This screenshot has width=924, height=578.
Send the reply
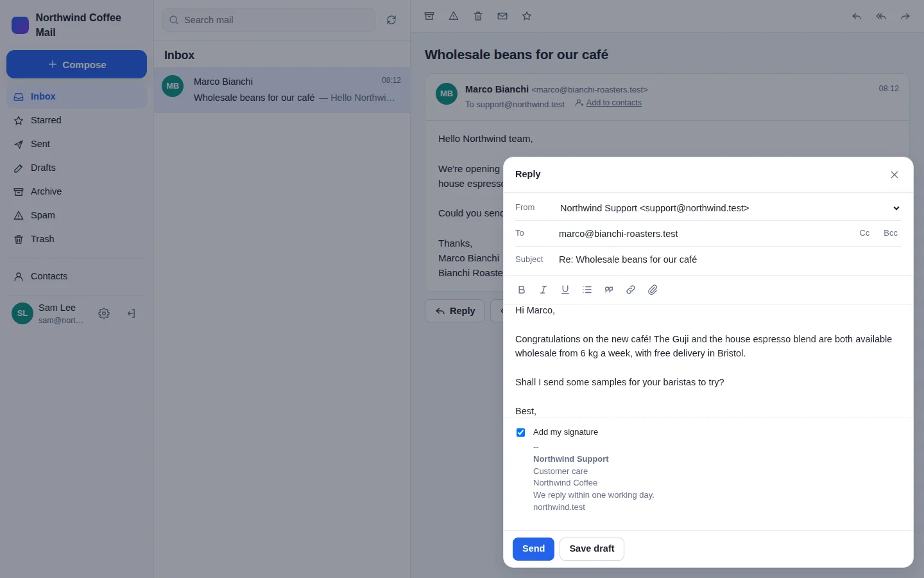[533, 549]
